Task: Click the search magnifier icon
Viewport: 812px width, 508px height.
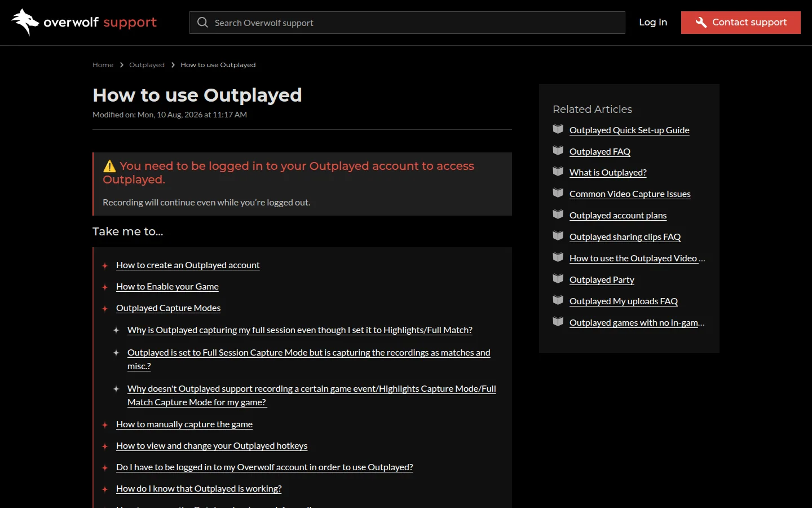Action: [x=202, y=23]
